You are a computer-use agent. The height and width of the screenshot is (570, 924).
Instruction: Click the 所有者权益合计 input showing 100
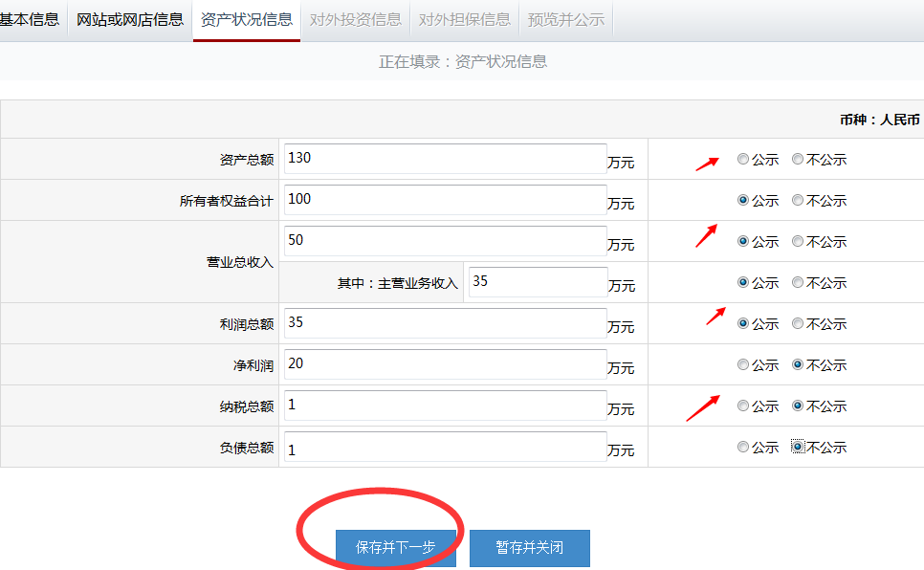444,200
